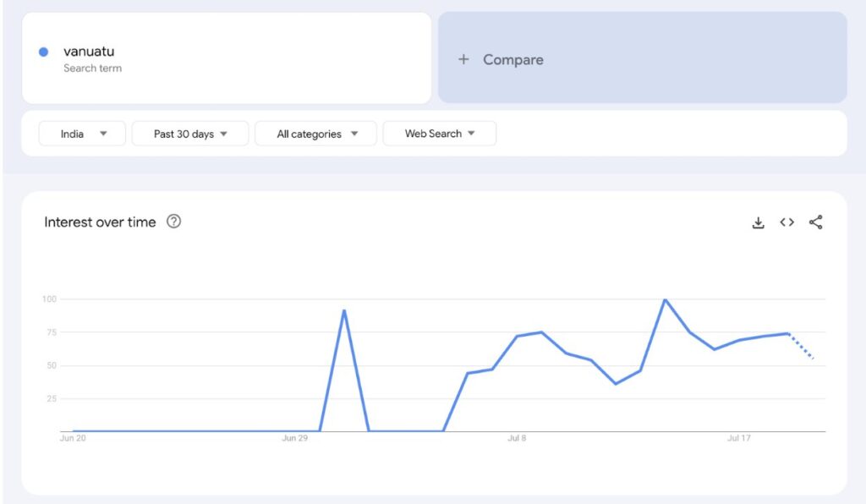Viewport: 866px width, 504px height.
Task: Click the blue dot beside vanuatu
Action: (44, 52)
